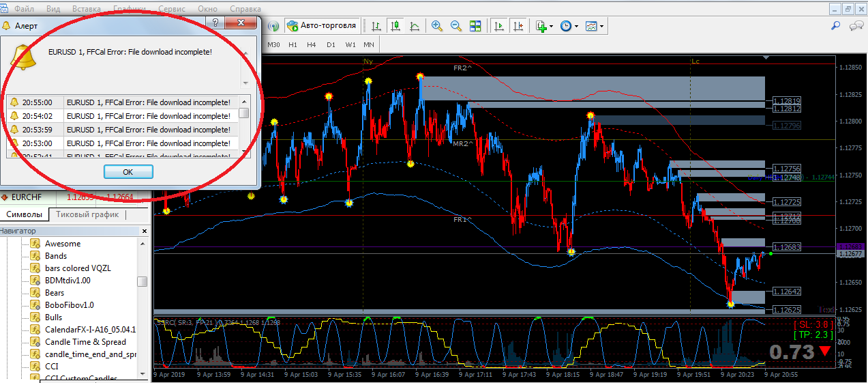Select the Bulls indicator
Screen dimensions: 868x383
coord(53,317)
